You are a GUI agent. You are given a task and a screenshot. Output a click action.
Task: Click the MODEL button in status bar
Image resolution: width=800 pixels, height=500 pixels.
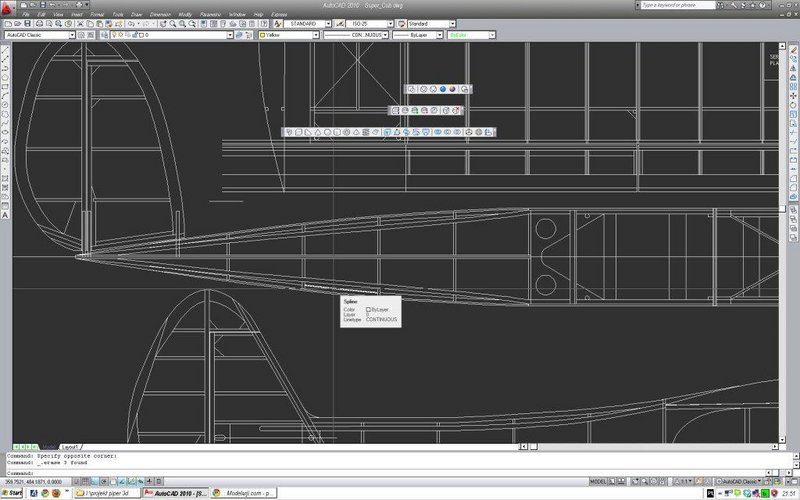pyautogui.click(x=598, y=481)
